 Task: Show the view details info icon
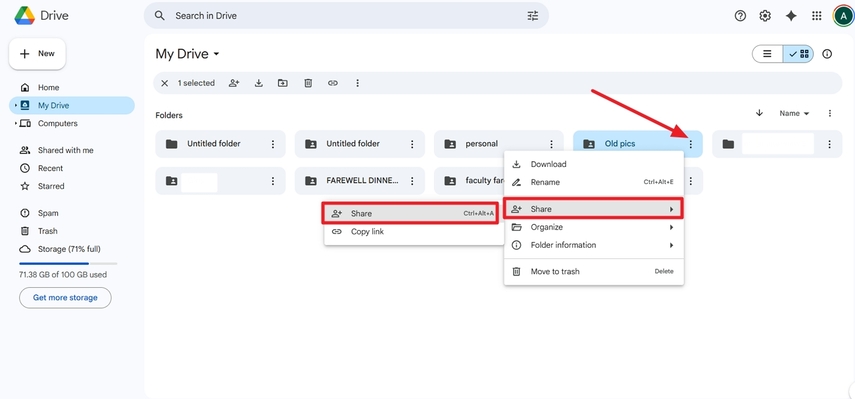[827, 54]
